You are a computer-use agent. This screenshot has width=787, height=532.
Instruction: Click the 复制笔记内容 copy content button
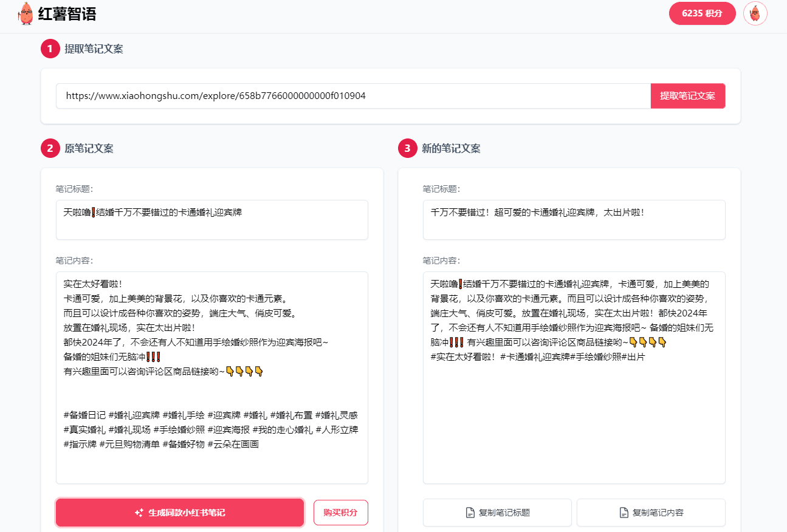point(651,513)
